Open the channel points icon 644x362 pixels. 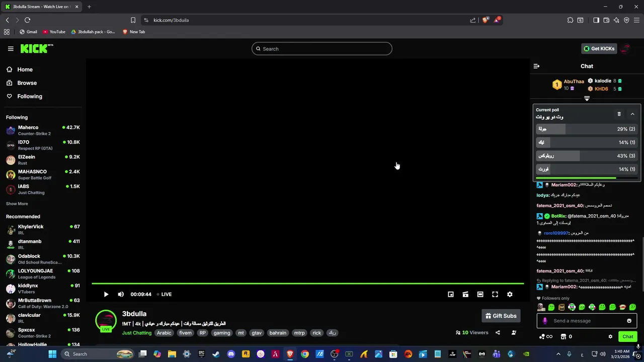[x=546, y=336]
